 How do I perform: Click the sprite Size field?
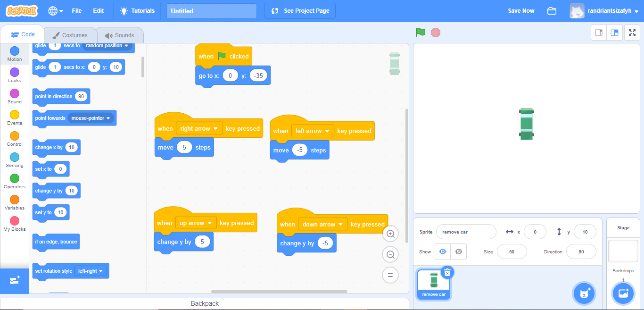(512, 251)
